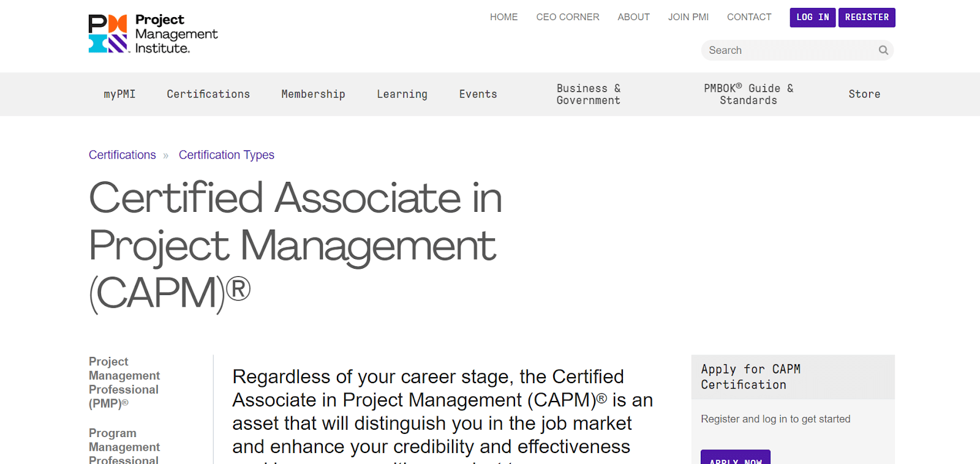
Task: Open the Business & Government menu
Action: coord(589,94)
